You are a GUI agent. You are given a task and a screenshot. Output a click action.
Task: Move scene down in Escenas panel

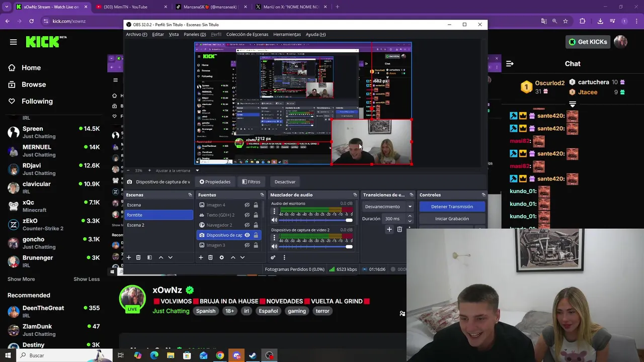170,257
